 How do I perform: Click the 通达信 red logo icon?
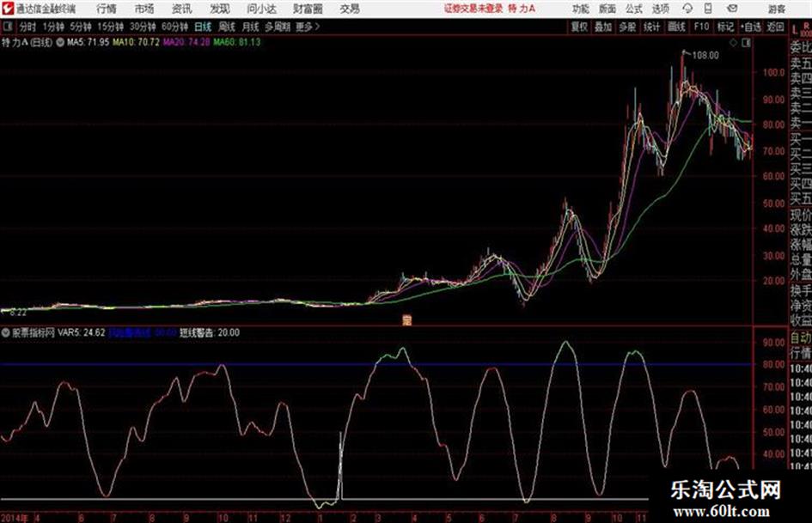point(8,9)
